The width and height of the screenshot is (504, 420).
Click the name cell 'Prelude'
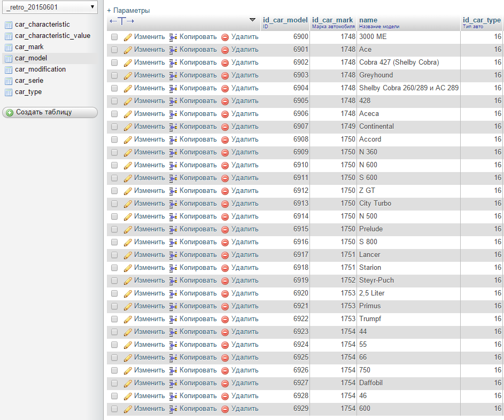pos(371,229)
